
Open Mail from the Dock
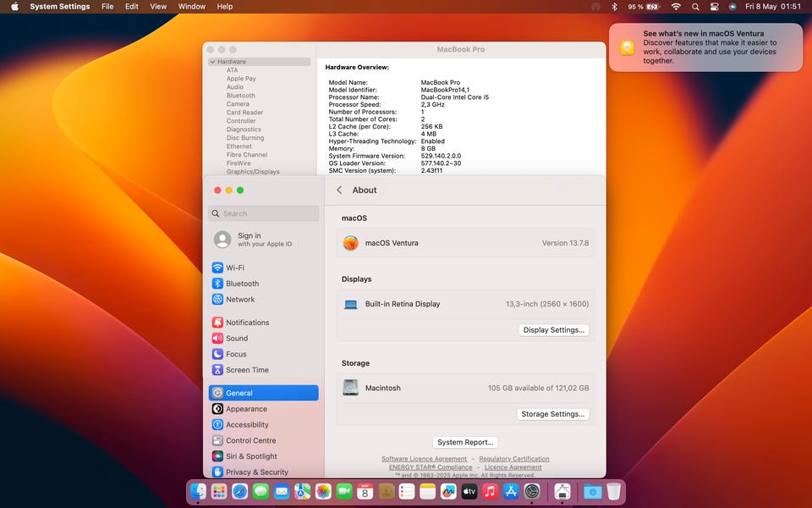pyautogui.click(x=282, y=491)
